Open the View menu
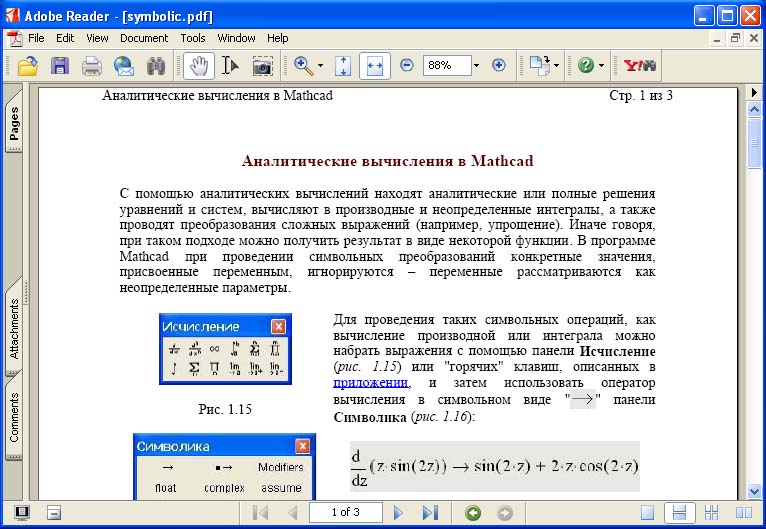766x529 pixels. tap(97, 38)
